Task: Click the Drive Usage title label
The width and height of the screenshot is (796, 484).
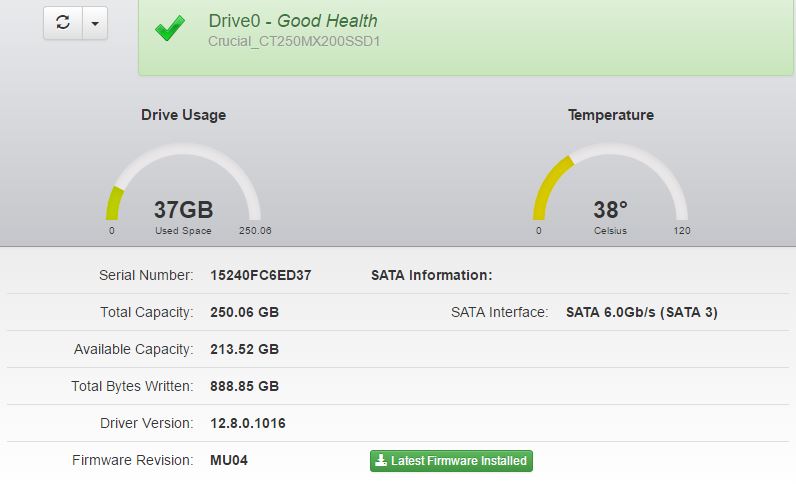Action: tap(183, 115)
